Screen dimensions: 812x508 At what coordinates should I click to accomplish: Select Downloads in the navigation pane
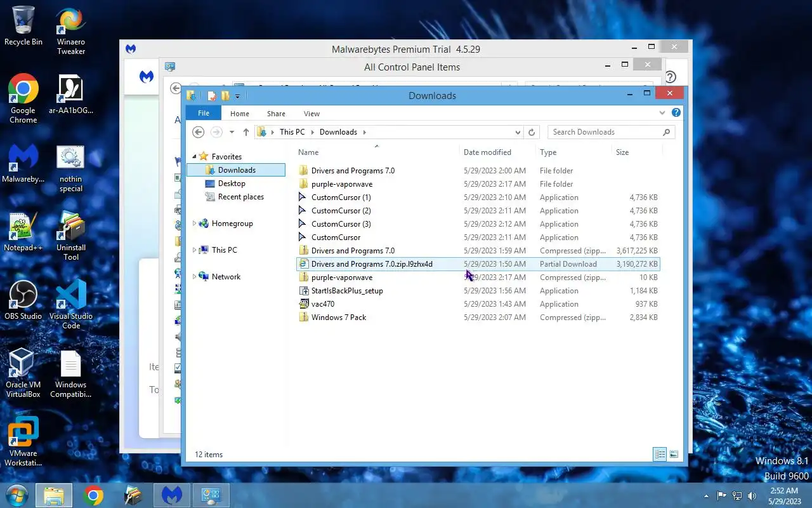[x=237, y=170]
